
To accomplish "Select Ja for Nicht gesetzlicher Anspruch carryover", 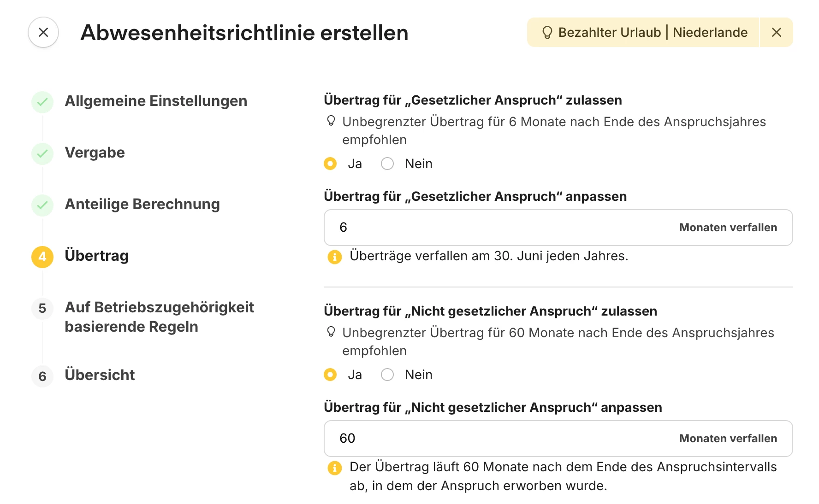I will coord(330,375).
